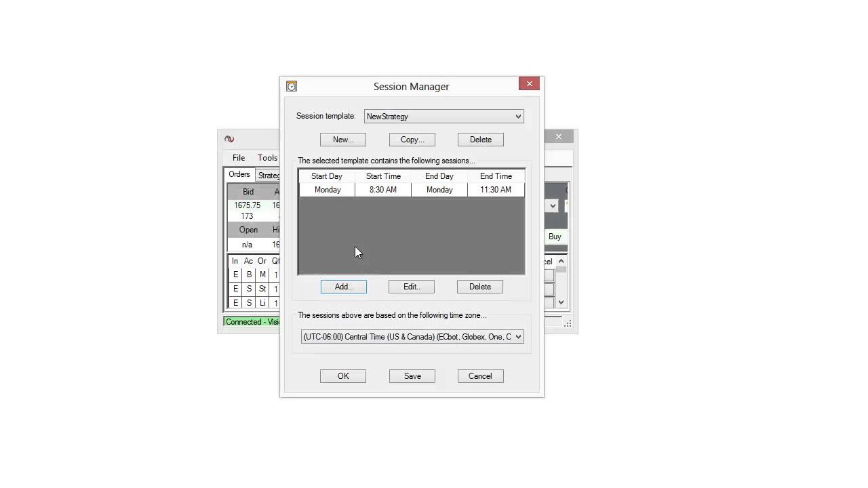Click the scrollbar up arrow near Cancel
Viewport: 868px width, 488px height.
(x=561, y=261)
